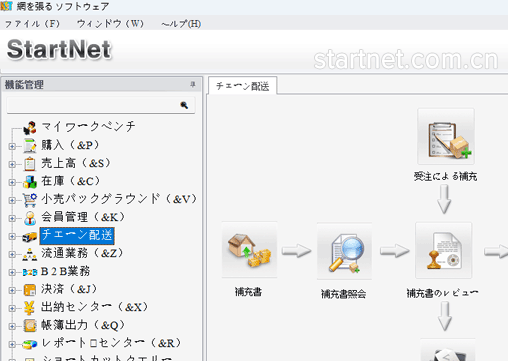Open the 補充書 house and boxes icon
This screenshot has height=361, width=508.
coord(250,250)
